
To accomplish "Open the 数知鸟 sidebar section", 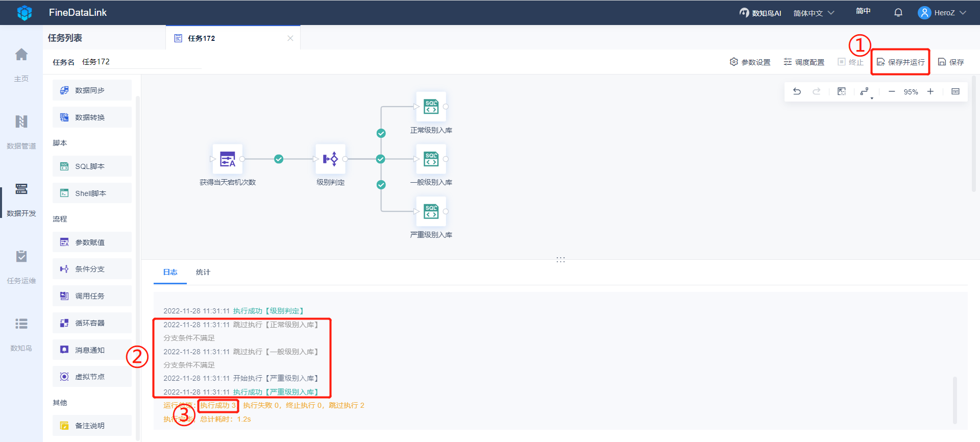I will tap(21, 334).
